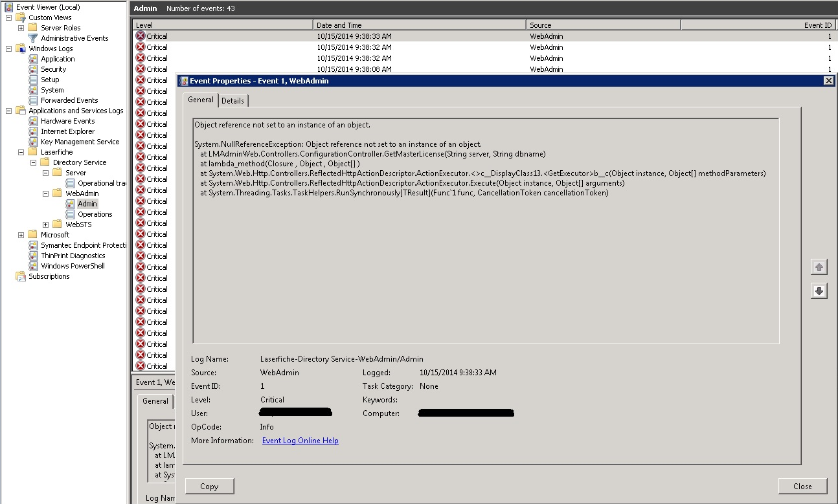
Task: Open the Security log icon
Action: point(33,69)
